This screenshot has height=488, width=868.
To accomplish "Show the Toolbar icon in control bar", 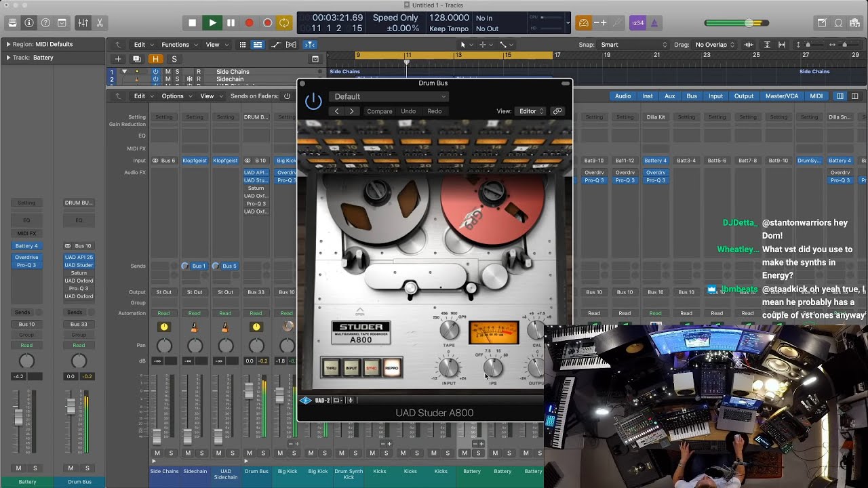I will pyautogui.click(x=62, y=22).
